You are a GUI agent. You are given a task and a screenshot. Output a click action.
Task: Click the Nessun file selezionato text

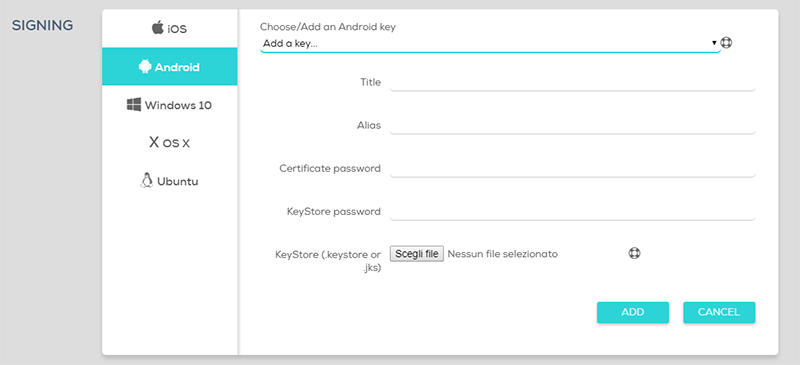[503, 254]
